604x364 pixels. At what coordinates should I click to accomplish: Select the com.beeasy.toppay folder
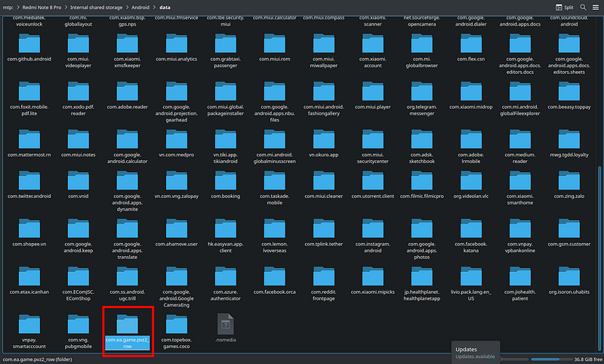(x=569, y=96)
